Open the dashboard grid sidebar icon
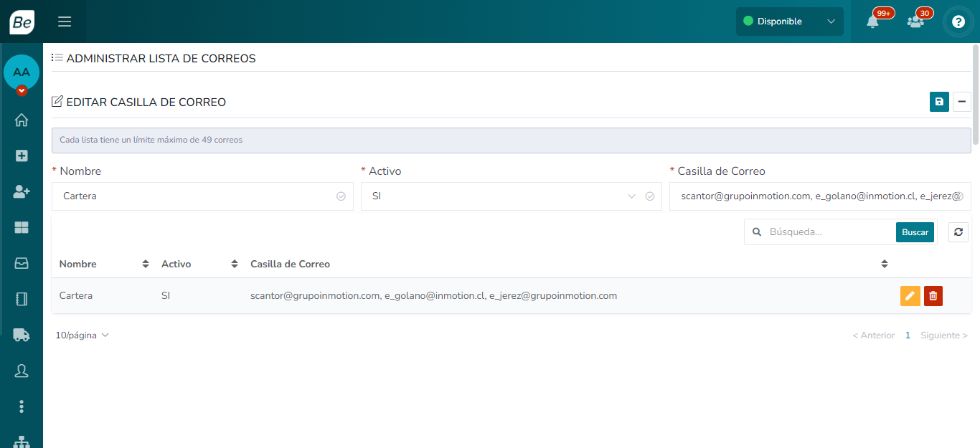This screenshot has height=448, width=980. pyautogui.click(x=22, y=227)
